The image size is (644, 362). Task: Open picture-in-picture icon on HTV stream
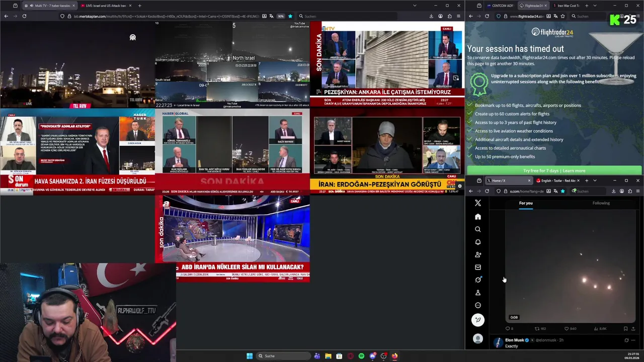(456, 78)
